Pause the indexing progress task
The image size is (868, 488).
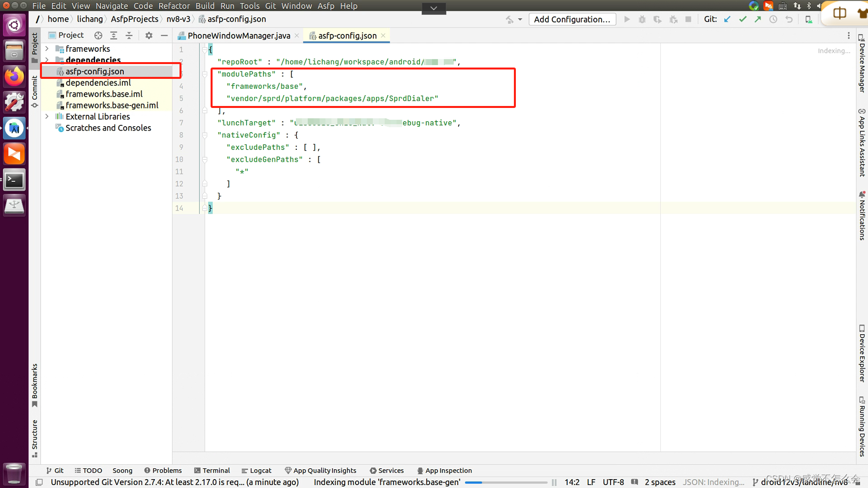pos(554,482)
